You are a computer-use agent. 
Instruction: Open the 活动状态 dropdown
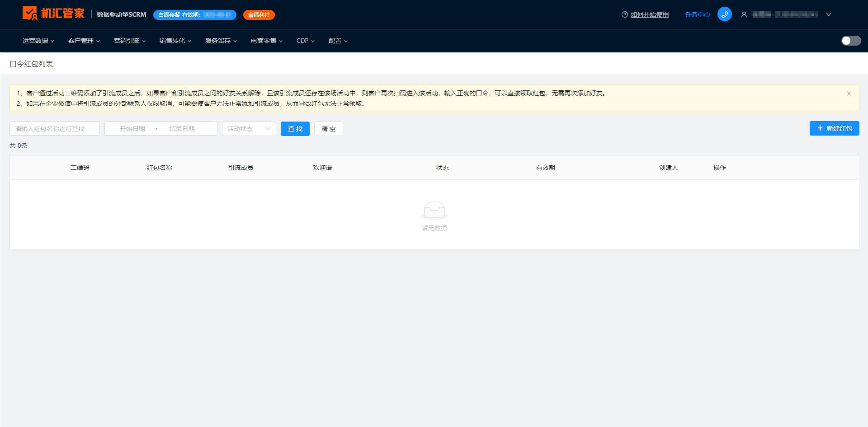coord(249,129)
